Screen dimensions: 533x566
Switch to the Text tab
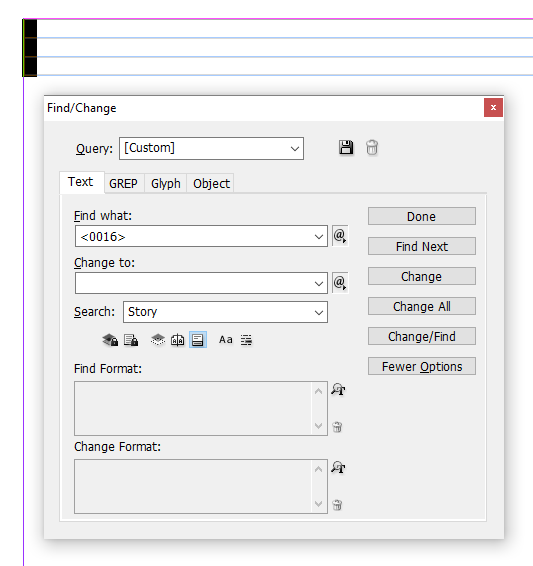coord(81,182)
